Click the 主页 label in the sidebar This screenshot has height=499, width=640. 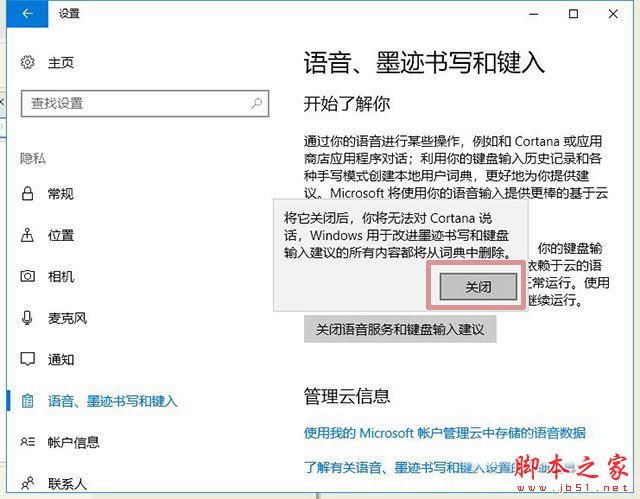(x=61, y=63)
